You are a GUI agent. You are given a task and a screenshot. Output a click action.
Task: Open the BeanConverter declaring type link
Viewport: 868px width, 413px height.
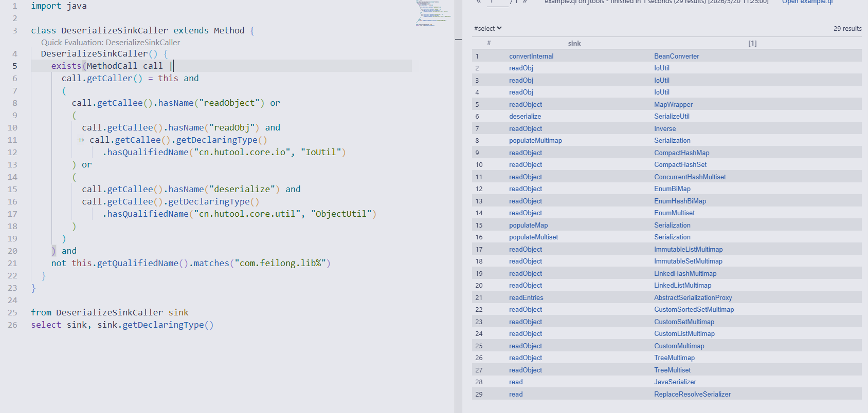(676, 57)
